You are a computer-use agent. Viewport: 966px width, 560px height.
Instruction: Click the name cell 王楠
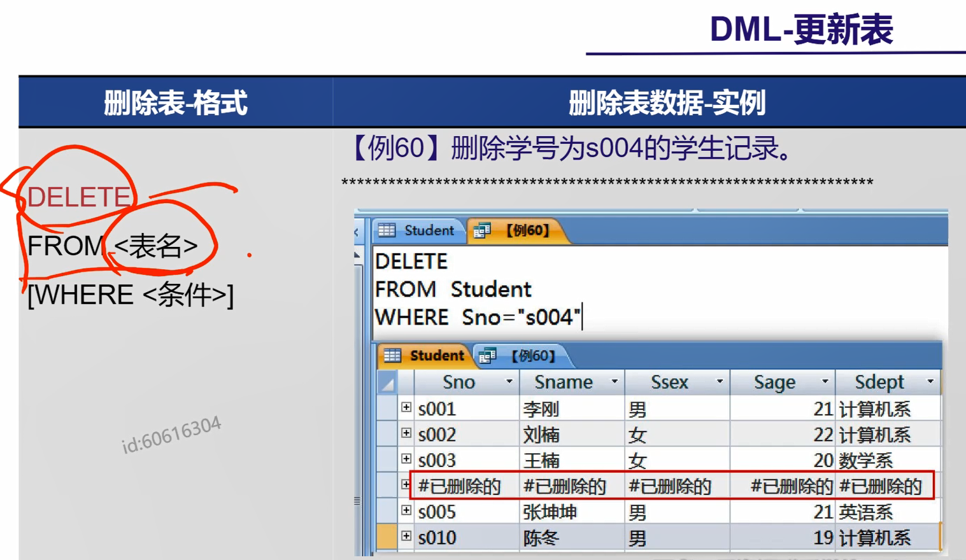(x=572, y=460)
